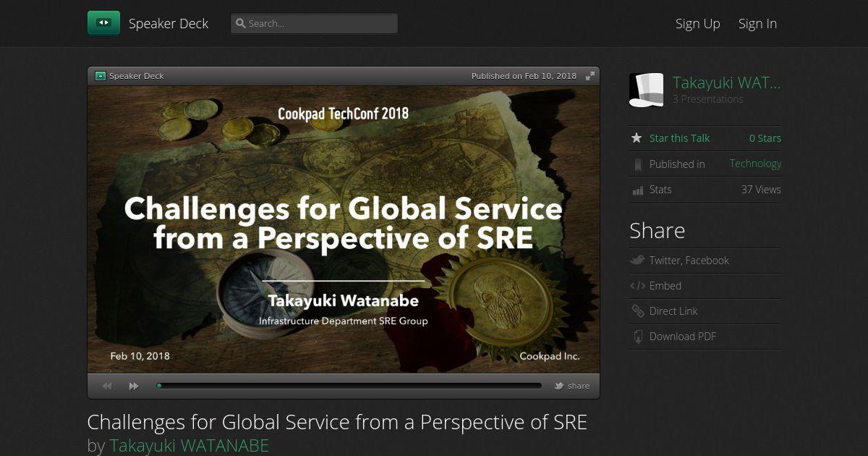
Task: Click the bar chart Stats icon
Action: click(637, 190)
